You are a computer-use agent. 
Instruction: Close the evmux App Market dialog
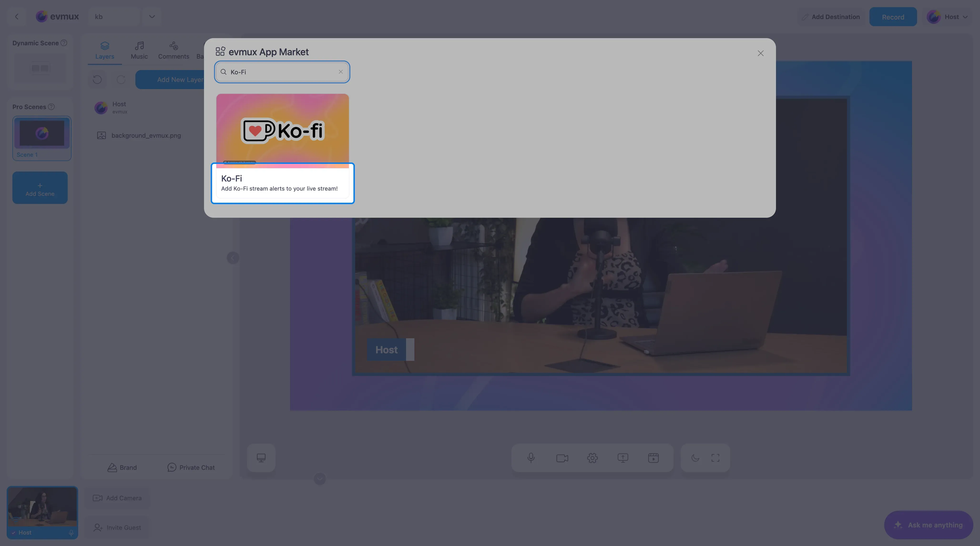(760, 54)
